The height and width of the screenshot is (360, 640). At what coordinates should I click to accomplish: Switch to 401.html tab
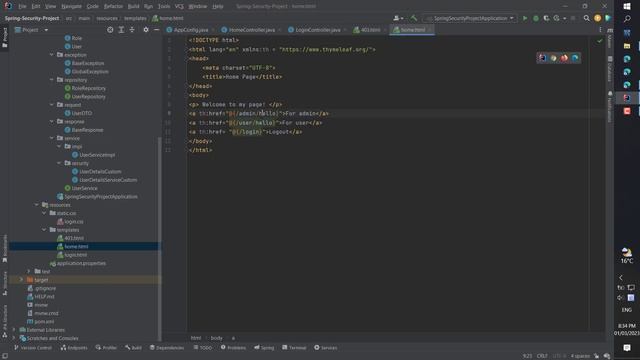click(x=370, y=30)
